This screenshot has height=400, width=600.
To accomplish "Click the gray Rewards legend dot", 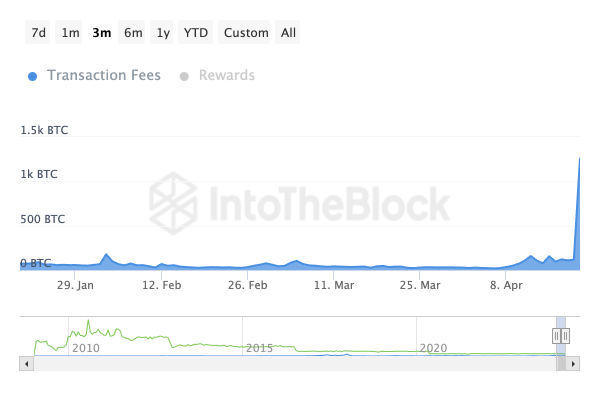I will [x=183, y=76].
